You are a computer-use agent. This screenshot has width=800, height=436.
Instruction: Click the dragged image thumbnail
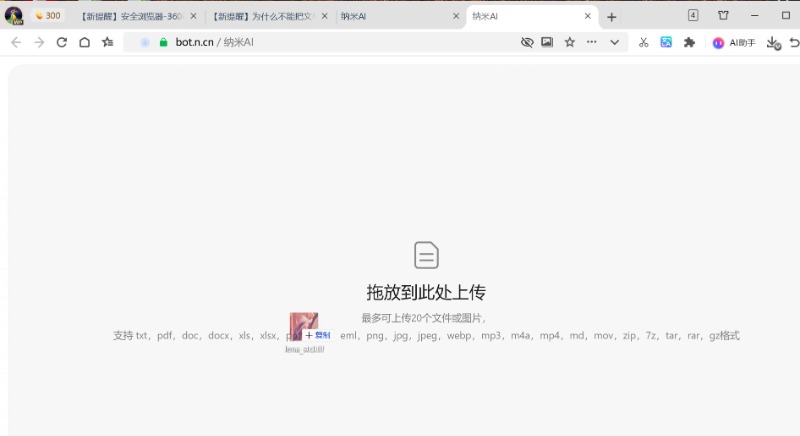coord(304,325)
